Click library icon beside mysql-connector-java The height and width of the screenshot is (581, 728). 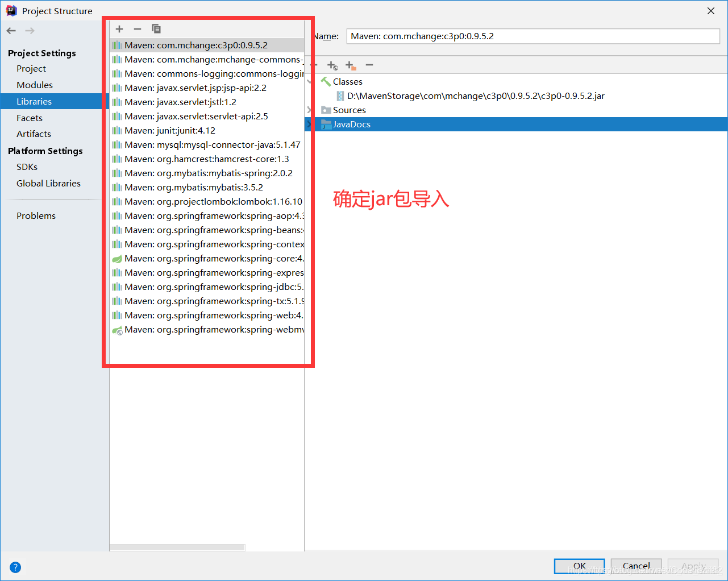click(117, 145)
